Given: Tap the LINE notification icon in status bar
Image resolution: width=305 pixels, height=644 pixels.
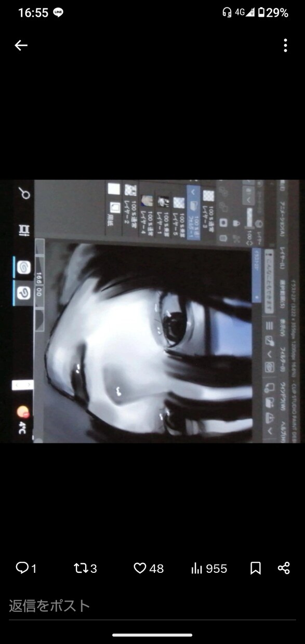Looking at the screenshot, I should point(58,13).
